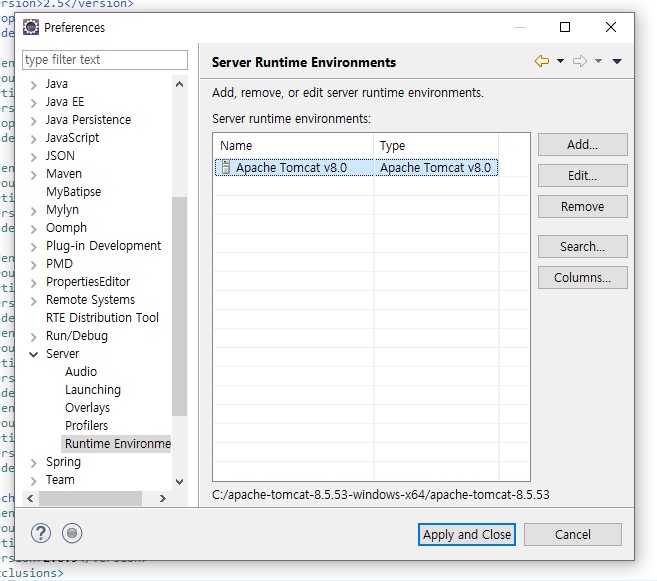Select Runtime Environments tree item

(x=117, y=444)
